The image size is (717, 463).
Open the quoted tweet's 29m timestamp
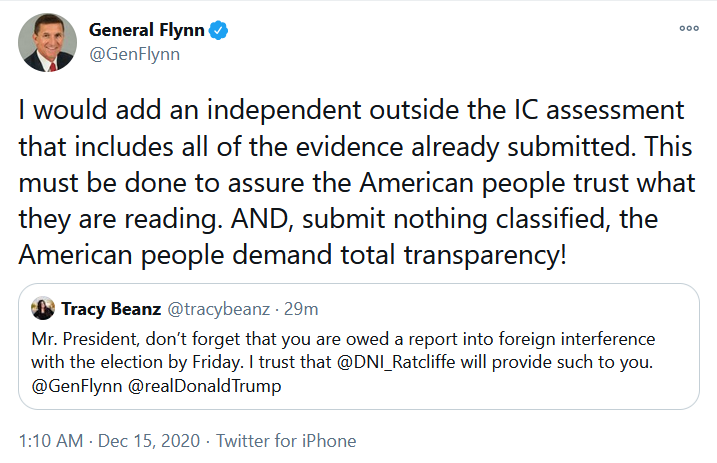coord(301,309)
